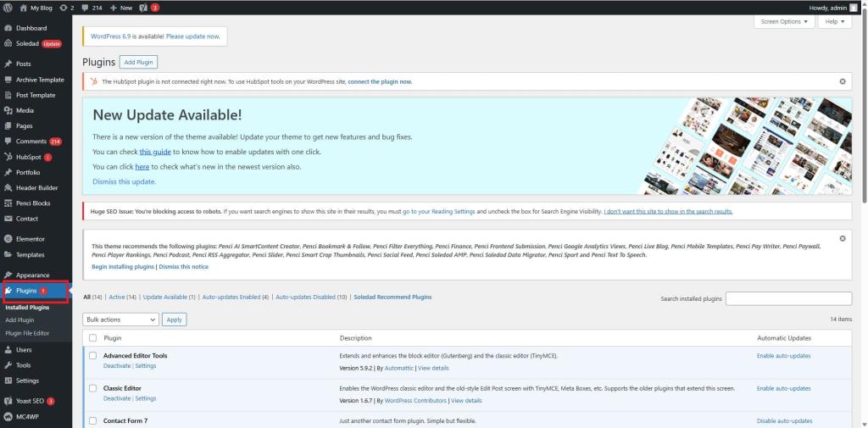Click the theme demos collage image
The width and height of the screenshot is (868, 428).
coord(744,146)
